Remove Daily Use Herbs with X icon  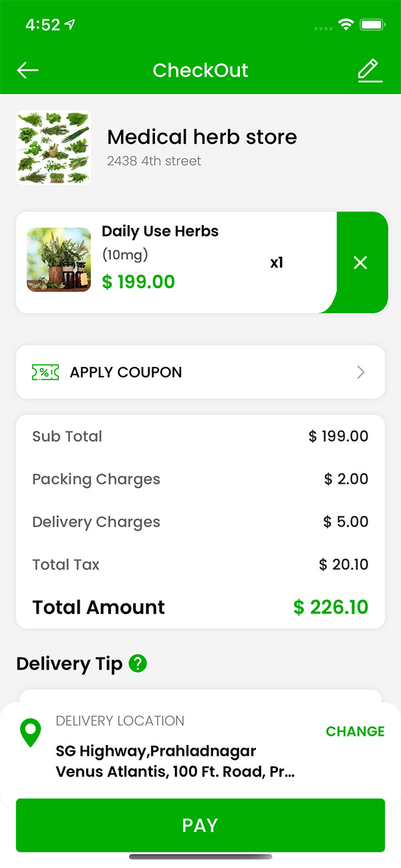pos(360,263)
